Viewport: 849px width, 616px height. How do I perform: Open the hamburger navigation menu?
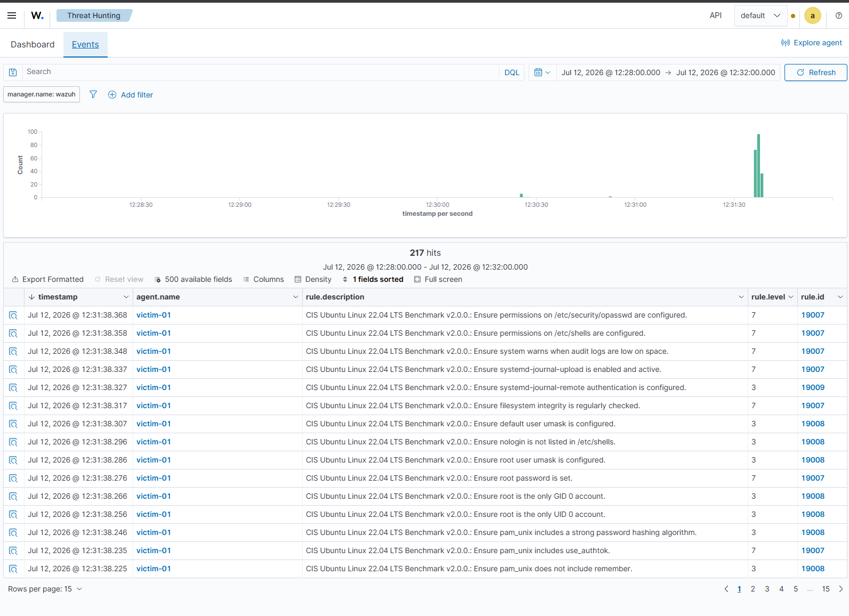pos(12,15)
